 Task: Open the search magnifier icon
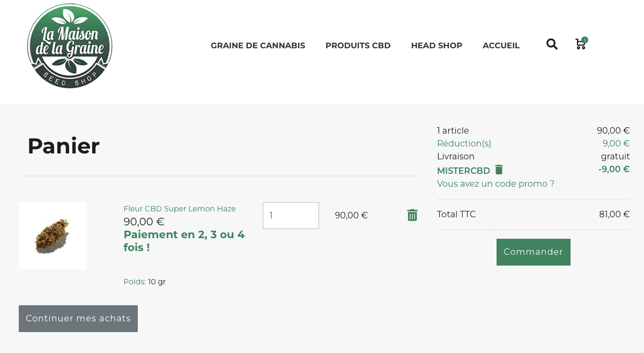(552, 44)
